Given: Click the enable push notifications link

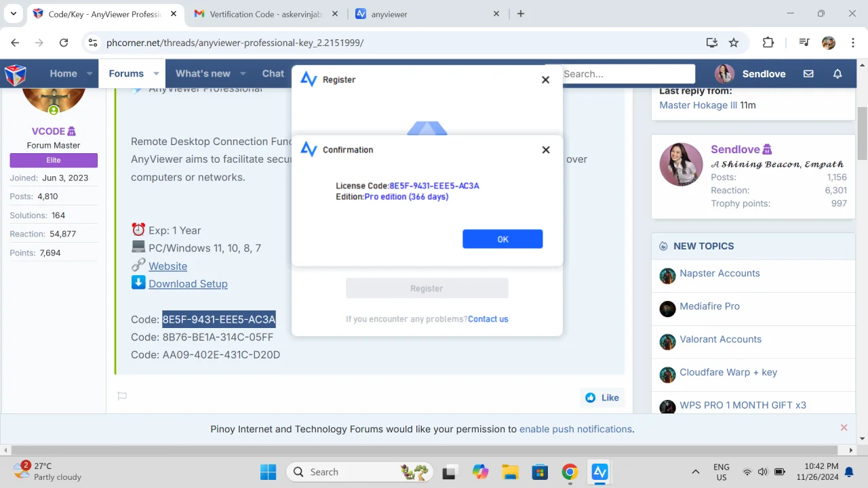Looking at the screenshot, I should (x=576, y=429).
